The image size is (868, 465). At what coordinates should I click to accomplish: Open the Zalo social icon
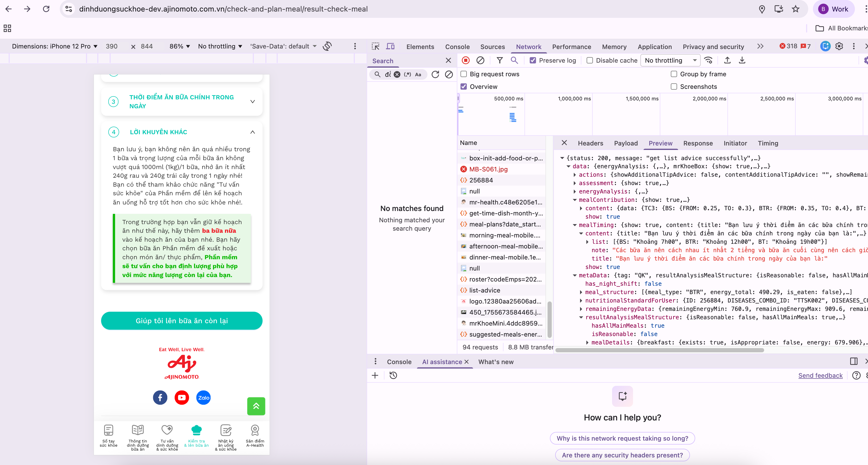(x=203, y=398)
